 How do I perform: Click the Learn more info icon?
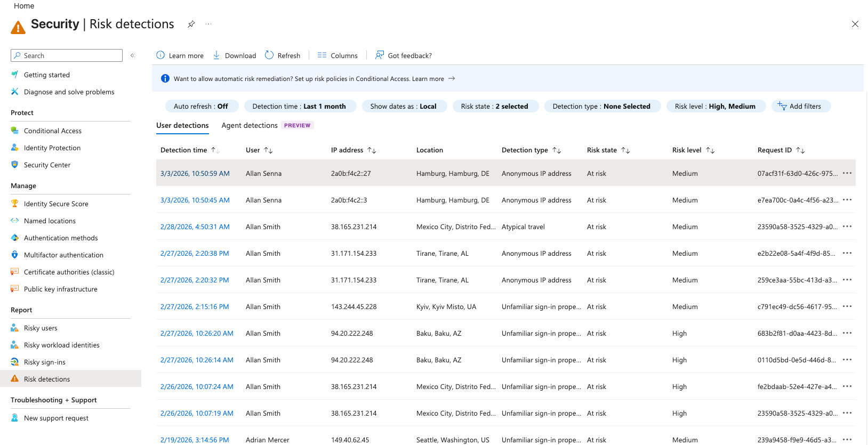(160, 55)
